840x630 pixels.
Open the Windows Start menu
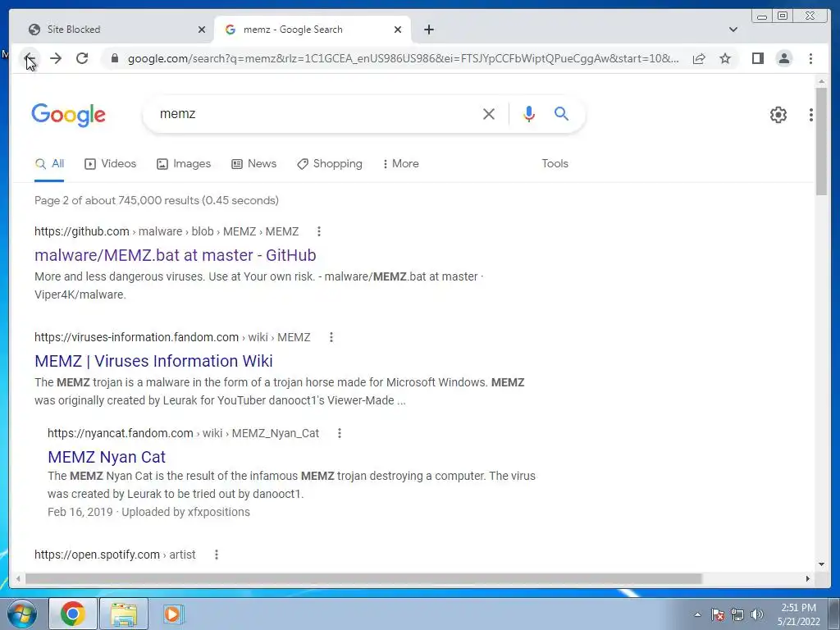[x=22, y=614]
